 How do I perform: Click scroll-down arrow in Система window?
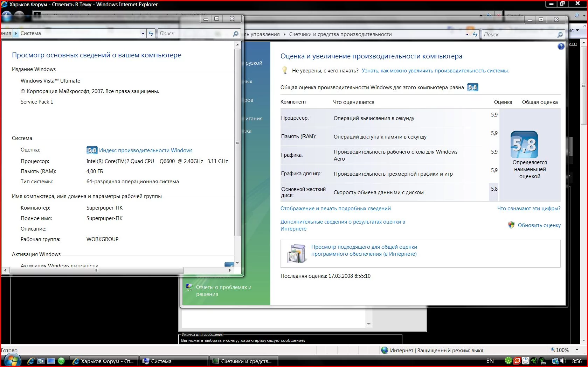(x=237, y=262)
